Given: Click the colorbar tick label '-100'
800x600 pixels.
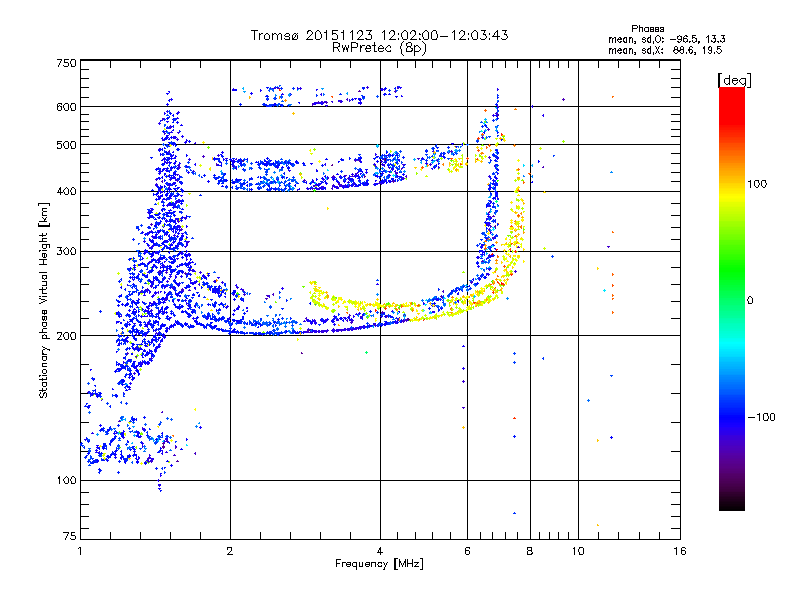Looking at the screenshot, I should point(762,417).
